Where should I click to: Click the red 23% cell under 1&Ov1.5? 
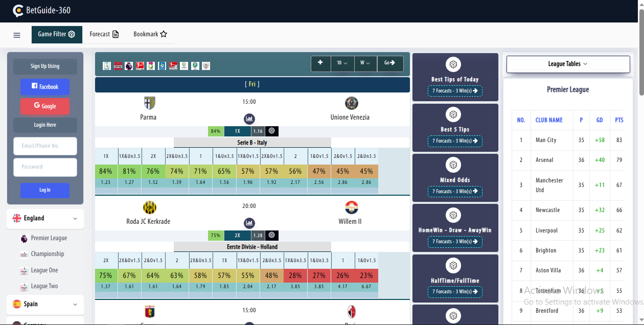(366, 275)
